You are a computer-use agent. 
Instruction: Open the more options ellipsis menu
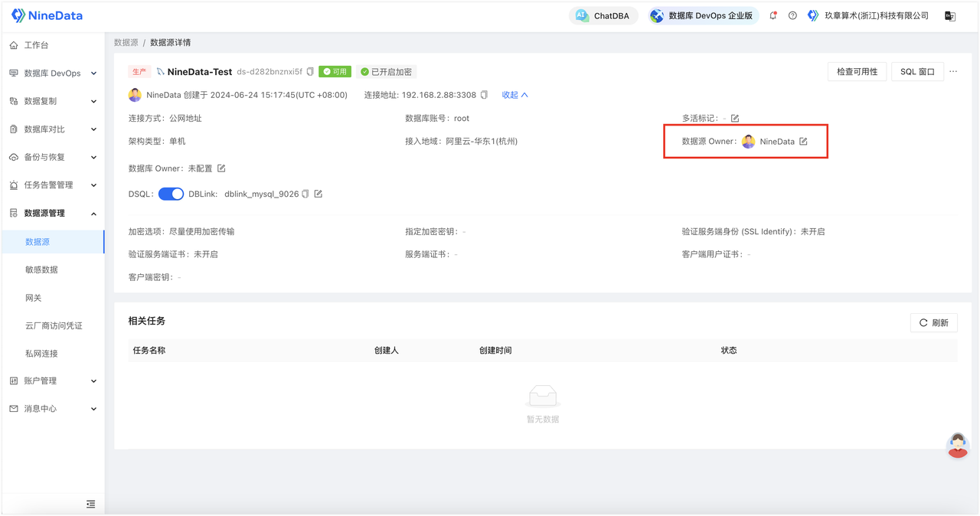click(953, 71)
